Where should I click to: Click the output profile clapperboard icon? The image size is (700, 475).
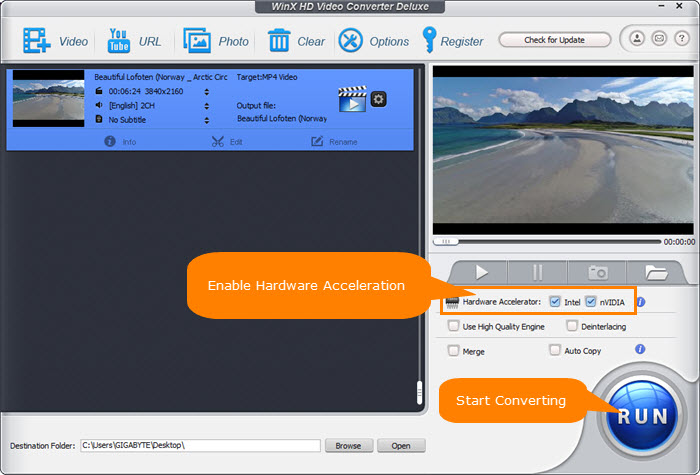(352, 99)
